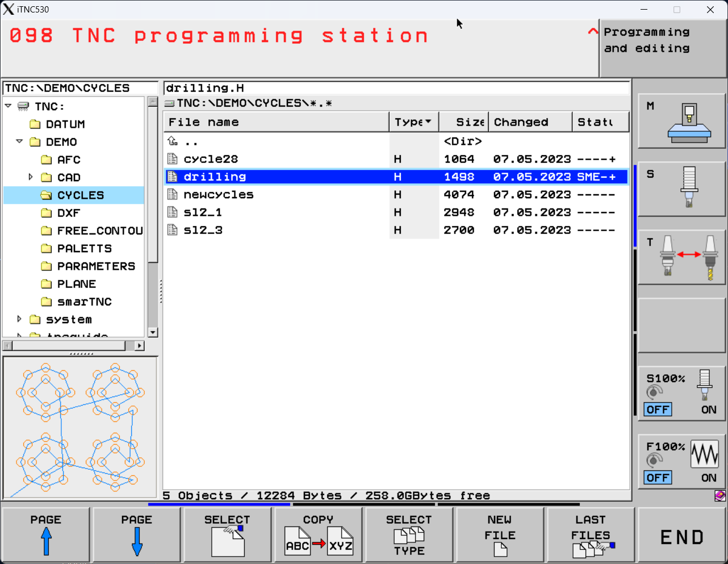Turn S100% spindle override OFF
Viewport: 728px width, 564px height.
pyautogui.click(x=658, y=410)
